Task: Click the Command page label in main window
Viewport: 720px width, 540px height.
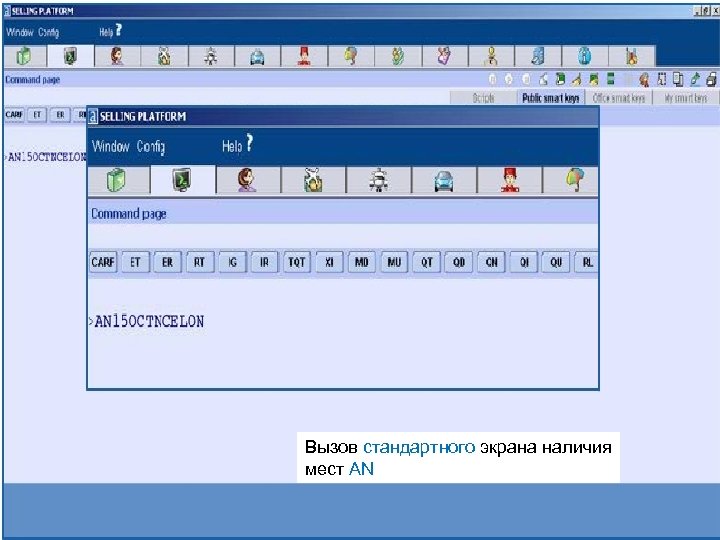Action: [x=33, y=79]
